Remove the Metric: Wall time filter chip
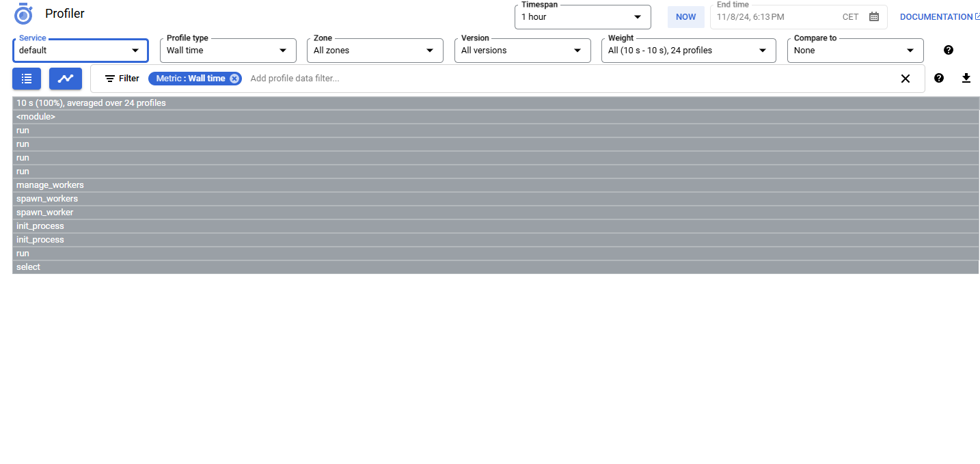 tap(234, 79)
